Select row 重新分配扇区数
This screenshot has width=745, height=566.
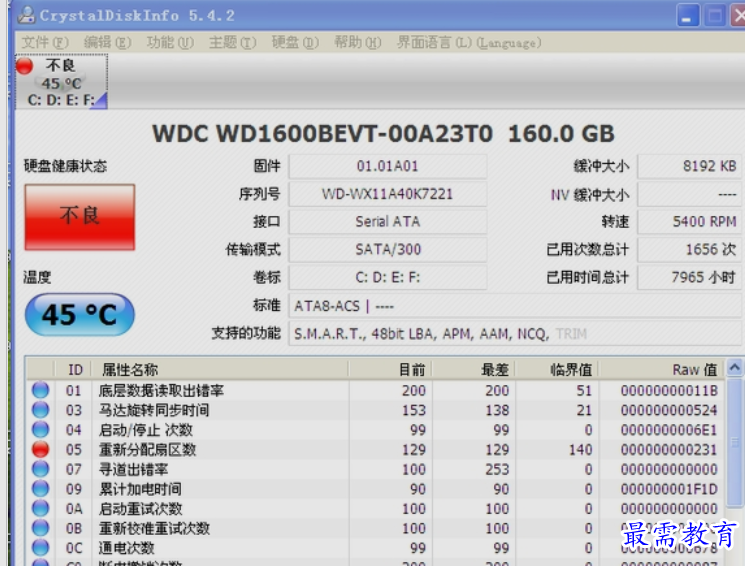coord(375,449)
